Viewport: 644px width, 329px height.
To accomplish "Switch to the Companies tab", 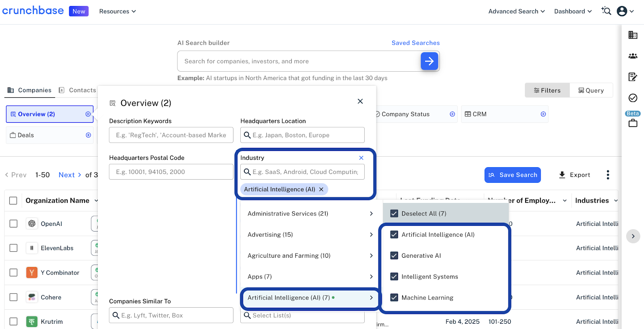I will pyautogui.click(x=30, y=90).
